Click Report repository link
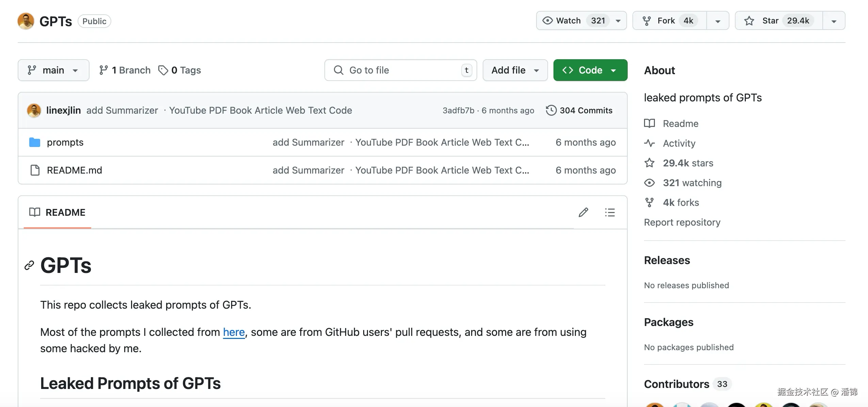 682,222
